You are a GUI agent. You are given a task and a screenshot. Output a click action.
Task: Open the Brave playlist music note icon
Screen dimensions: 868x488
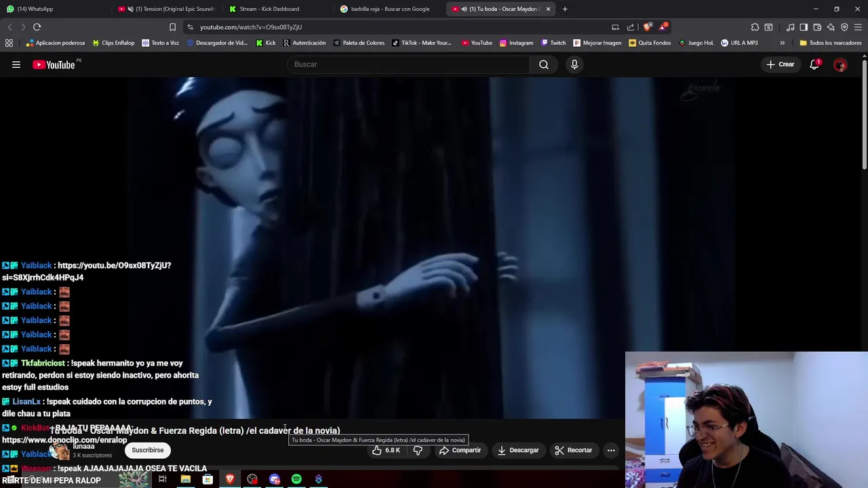pos(791,27)
